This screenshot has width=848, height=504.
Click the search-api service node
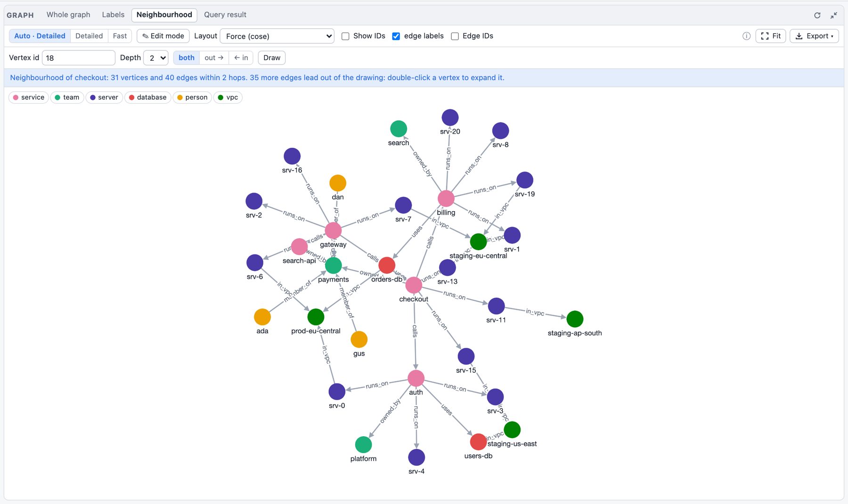[299, 246]
